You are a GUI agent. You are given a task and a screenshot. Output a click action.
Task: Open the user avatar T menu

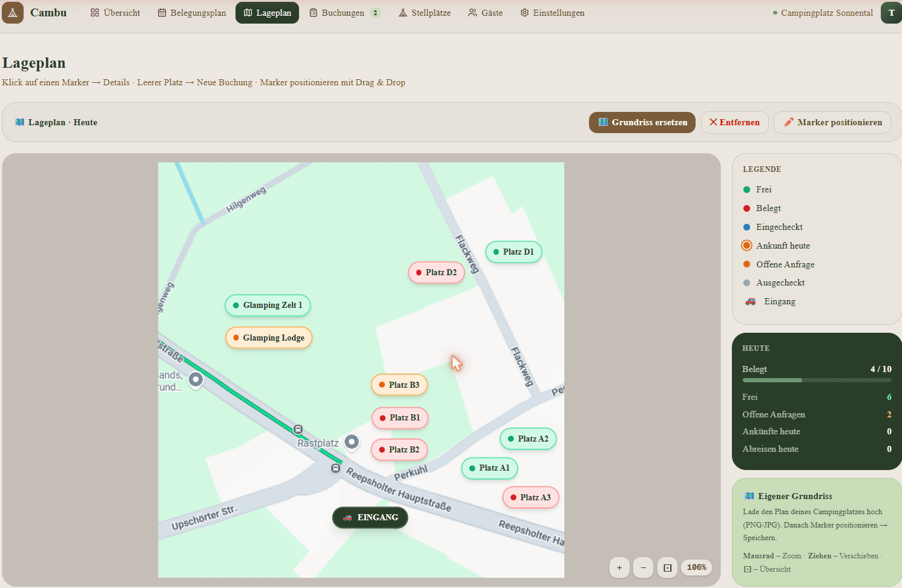click(x=891, y=13)
